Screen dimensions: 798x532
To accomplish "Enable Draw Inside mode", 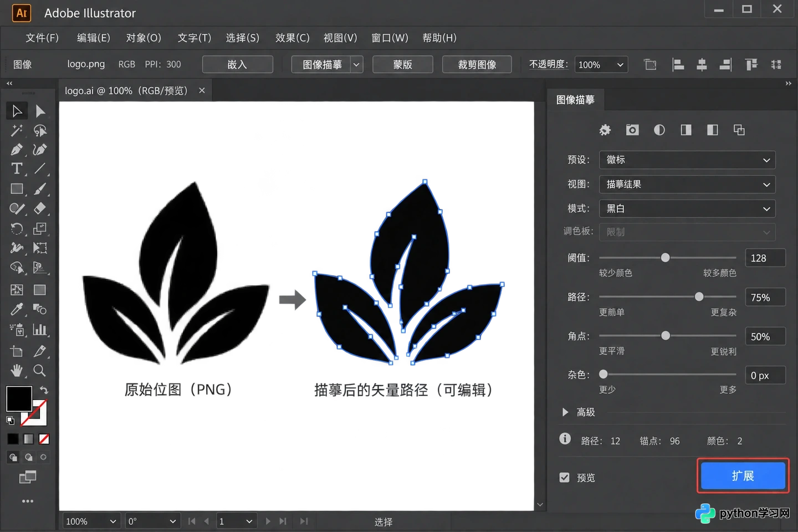I will point(43,457).
